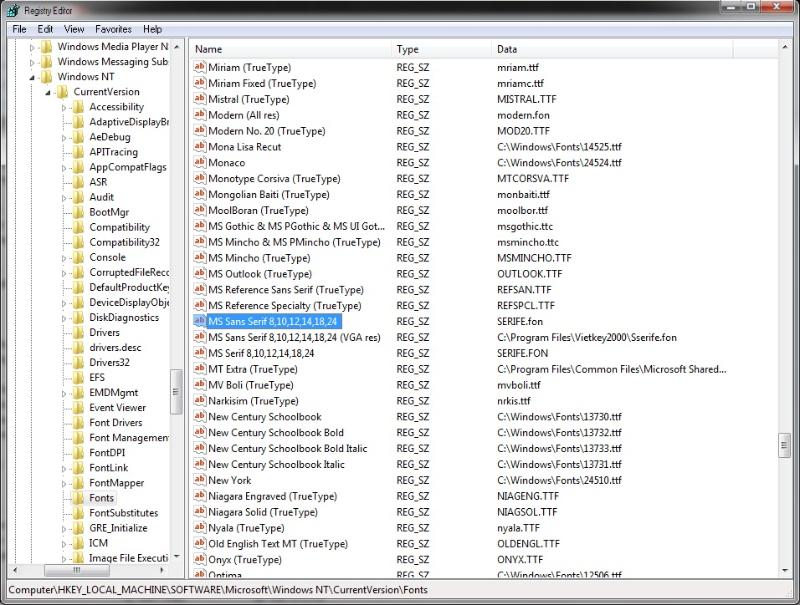Click the string value icon beside Monaco

(x=199, y=163)
